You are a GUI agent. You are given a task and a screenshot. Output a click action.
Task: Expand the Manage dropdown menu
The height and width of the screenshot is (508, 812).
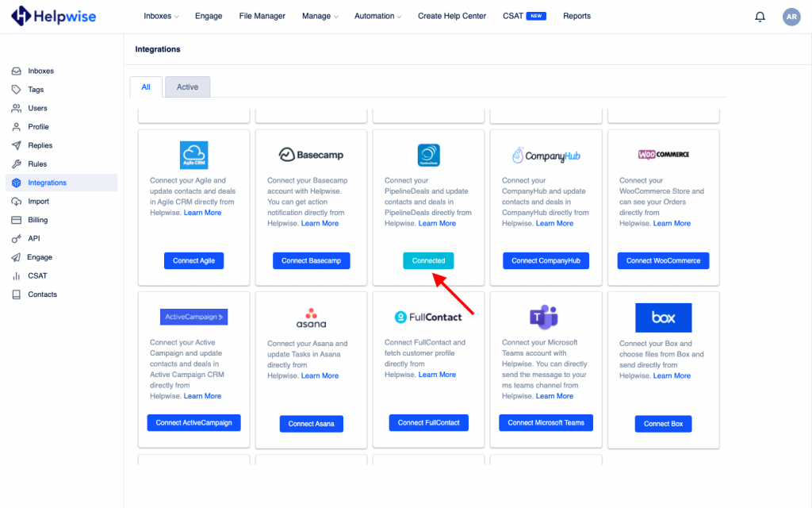[320, 16]
